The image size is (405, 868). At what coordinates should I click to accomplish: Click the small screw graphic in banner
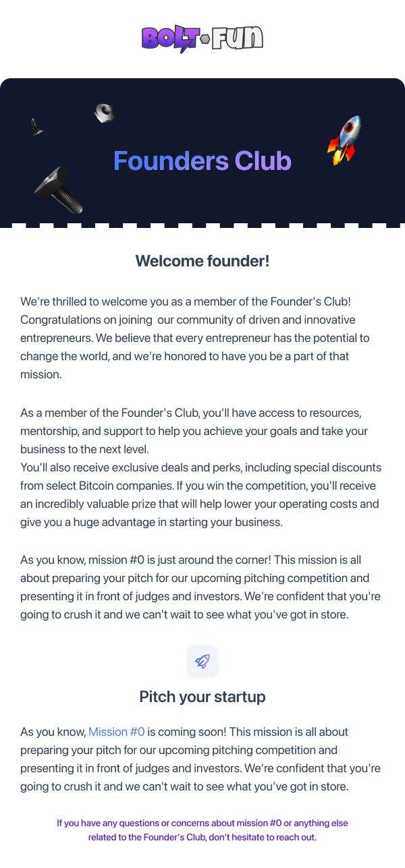[x=36, y=127]
